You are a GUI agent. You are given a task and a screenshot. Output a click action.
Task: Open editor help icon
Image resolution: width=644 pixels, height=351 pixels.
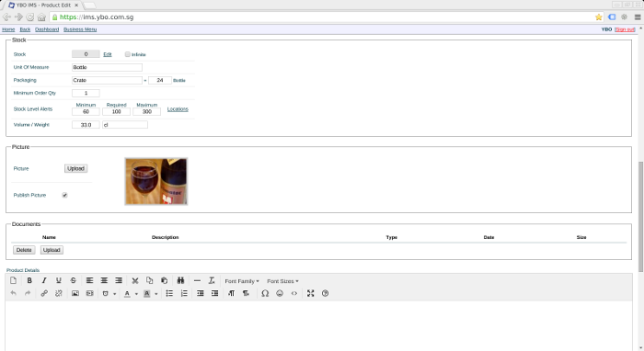click(x=325, y=293)
